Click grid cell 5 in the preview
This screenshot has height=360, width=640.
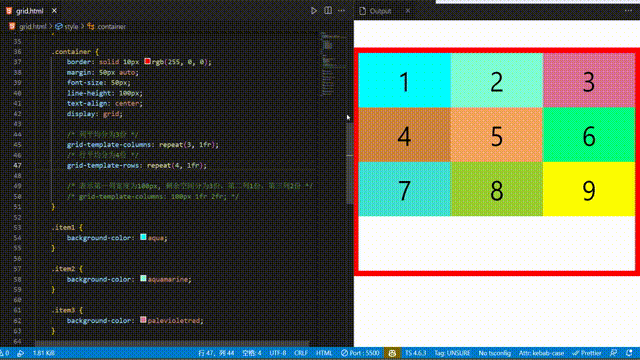tap(497, 135)
